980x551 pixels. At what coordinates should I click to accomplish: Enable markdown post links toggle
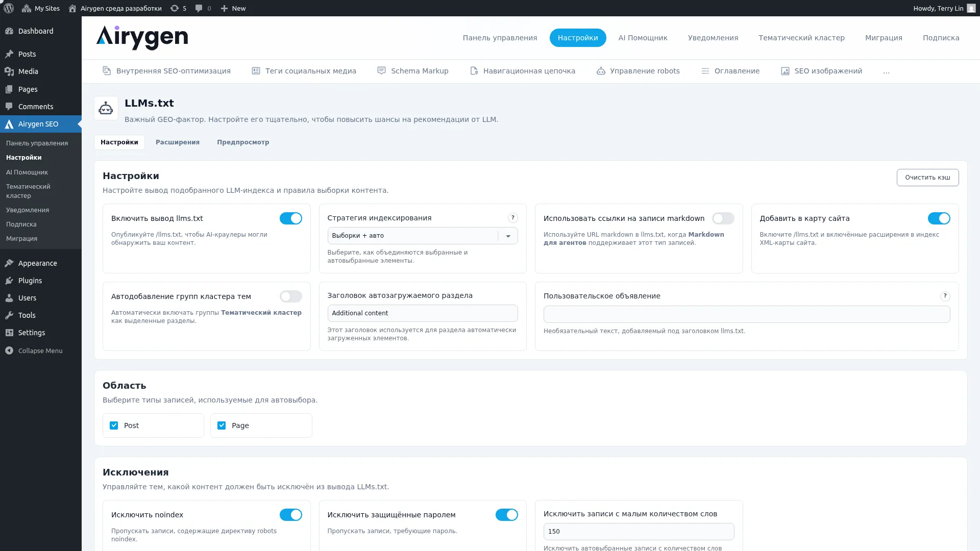pos(723,218)
